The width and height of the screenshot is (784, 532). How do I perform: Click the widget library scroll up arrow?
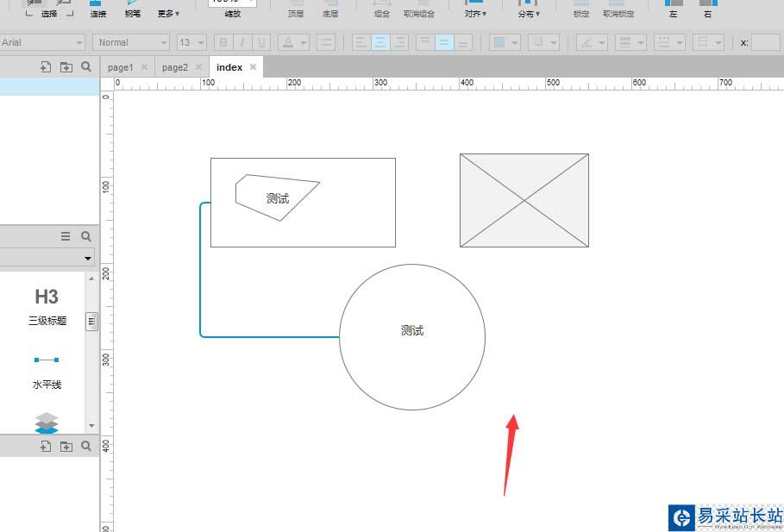(91, 279)
